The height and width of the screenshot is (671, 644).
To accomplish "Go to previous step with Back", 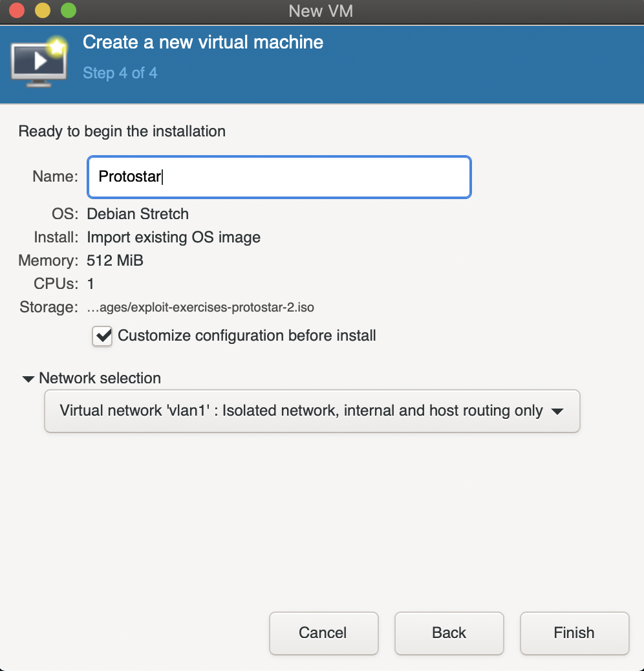I will point(449,633).
